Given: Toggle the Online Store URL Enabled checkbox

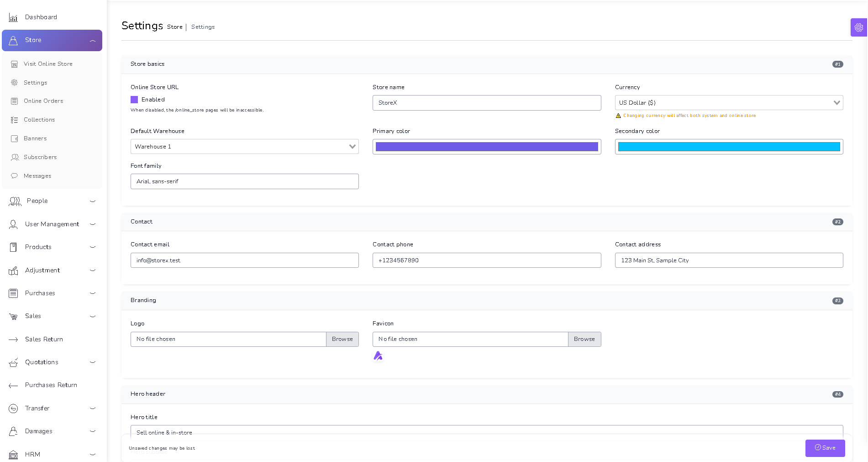Looking at the screenshot, I should tap(134, 100).
